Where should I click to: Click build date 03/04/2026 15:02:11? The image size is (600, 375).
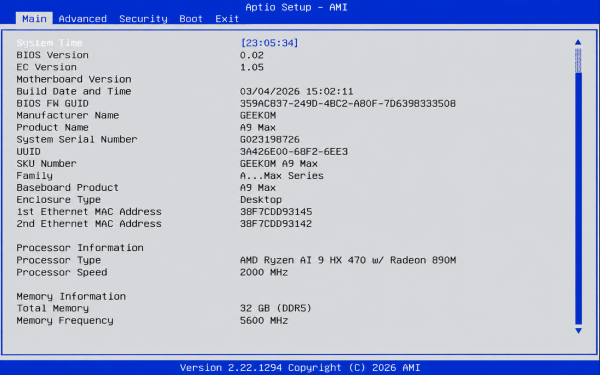297,91
